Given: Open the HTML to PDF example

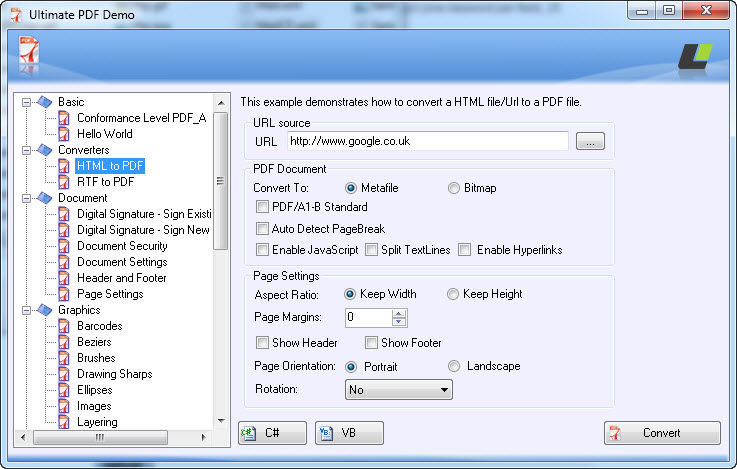Looking at the screenshot, I should [110, 166].
